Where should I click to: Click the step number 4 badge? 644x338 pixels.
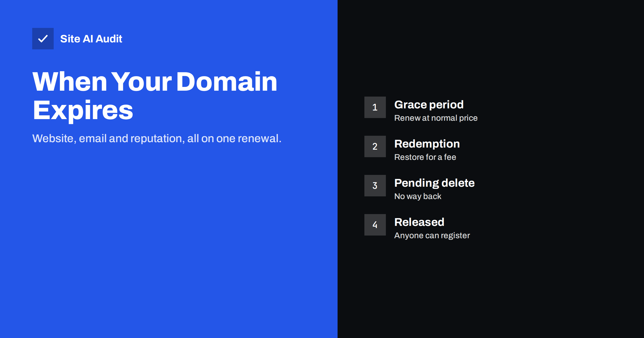[375, 225]
